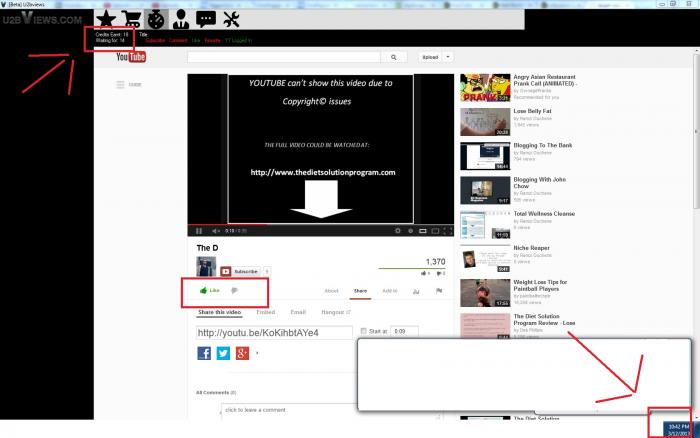This screenshot has height=438, width=700.
Task: Click the YouTube search magnifier button
Action: pyautogui.click(x=393, y=57)
